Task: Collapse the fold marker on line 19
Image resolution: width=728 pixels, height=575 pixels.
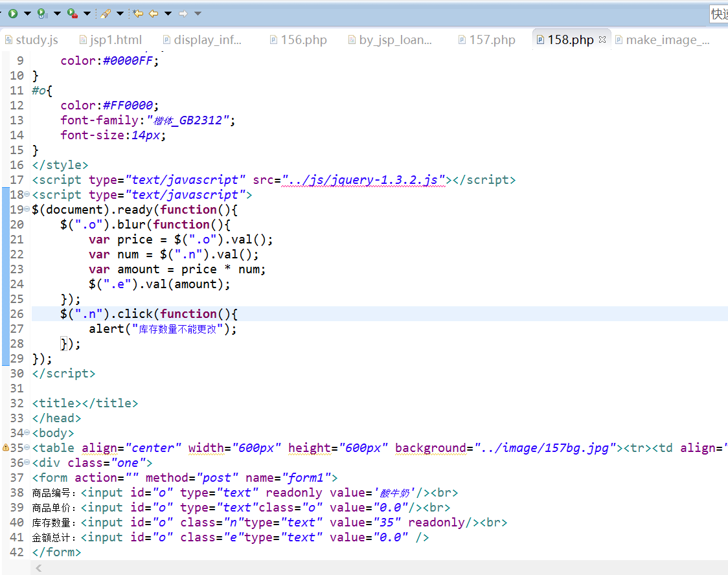Action: tap(27, 209)
